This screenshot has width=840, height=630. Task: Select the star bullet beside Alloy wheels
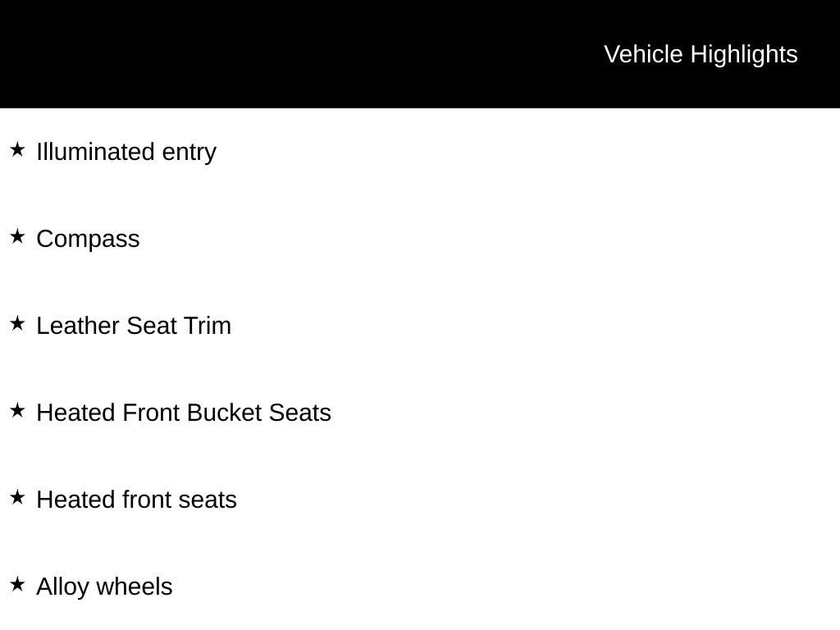(17, 584)
